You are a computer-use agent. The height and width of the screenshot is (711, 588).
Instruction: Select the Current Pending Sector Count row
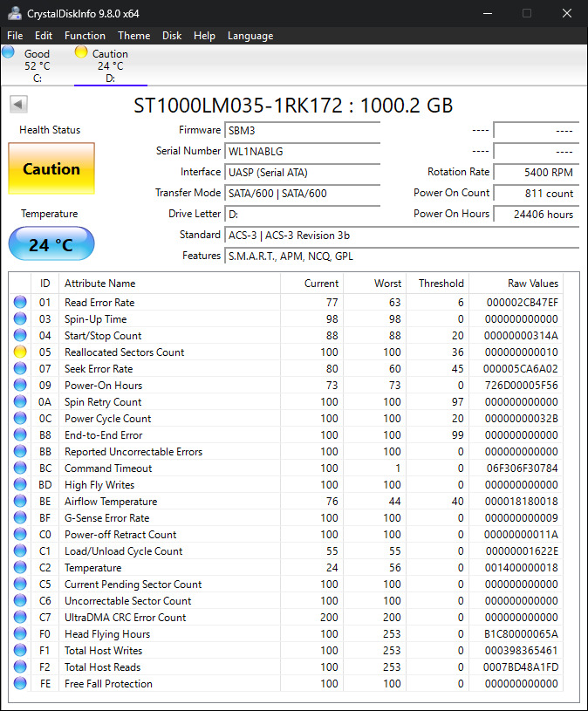pos(133,585)
